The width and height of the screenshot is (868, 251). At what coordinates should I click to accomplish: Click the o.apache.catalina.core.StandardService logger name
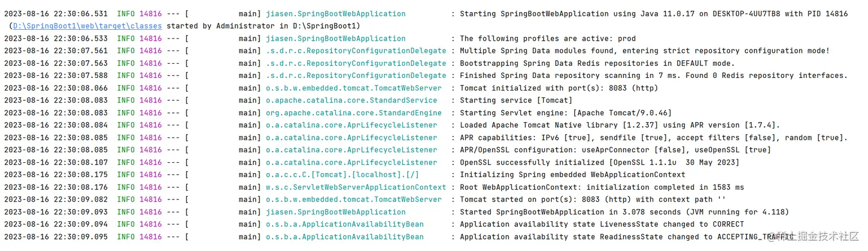[351, 101]
